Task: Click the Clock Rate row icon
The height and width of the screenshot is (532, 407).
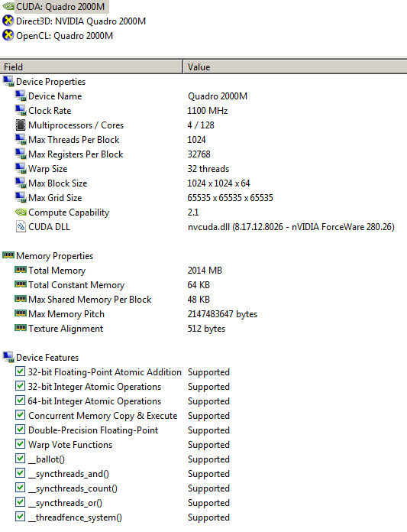Action: coord(21,111)
